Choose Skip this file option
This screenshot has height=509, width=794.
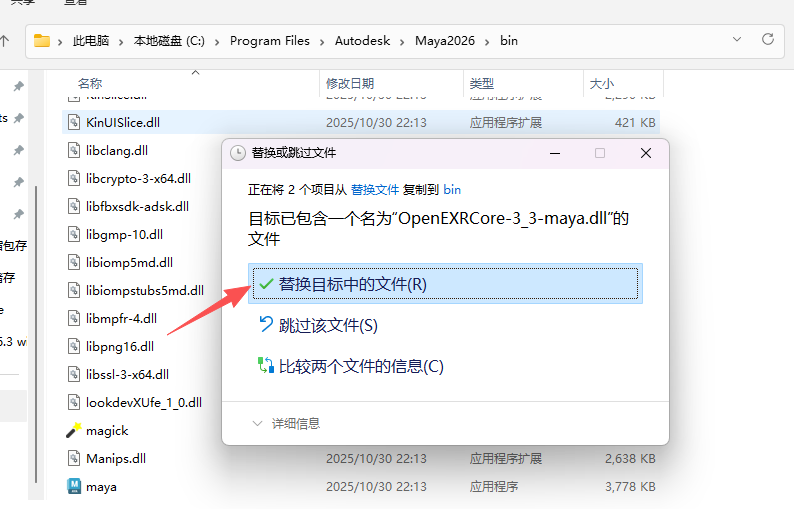pyautogui.click(x=319, y=325)
